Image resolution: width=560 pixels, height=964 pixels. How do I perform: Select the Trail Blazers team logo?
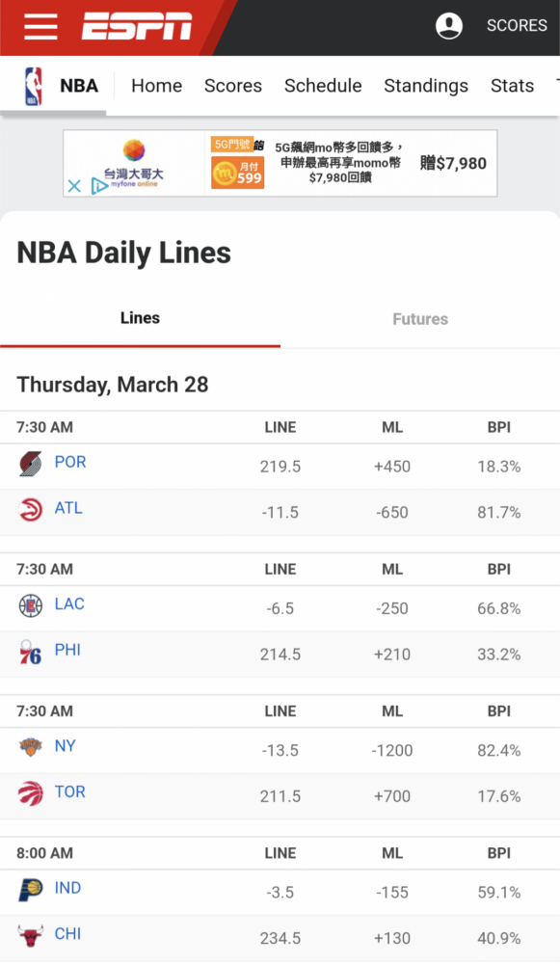point(30,464)
